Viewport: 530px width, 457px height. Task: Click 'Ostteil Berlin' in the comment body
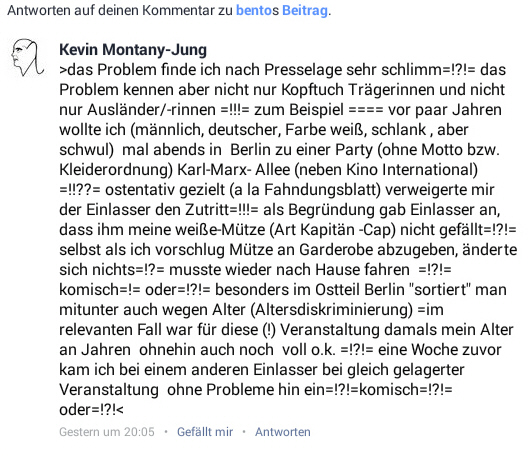[360, 290]
